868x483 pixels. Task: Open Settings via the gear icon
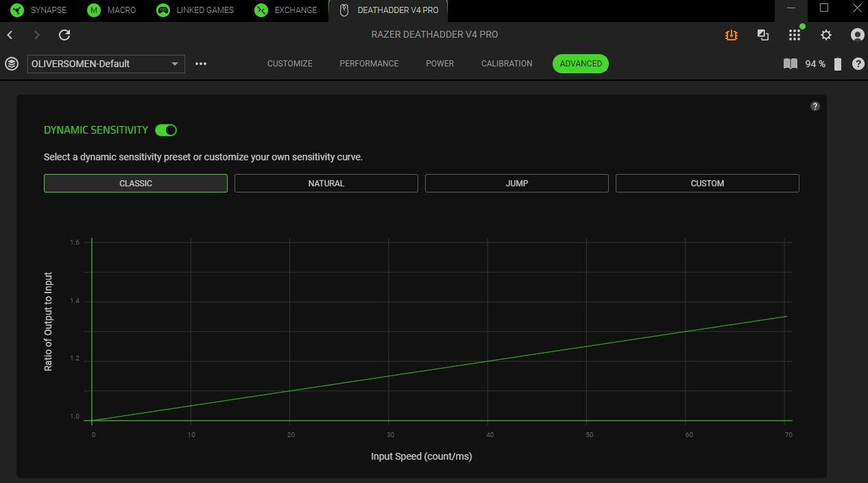coord(826,35)
